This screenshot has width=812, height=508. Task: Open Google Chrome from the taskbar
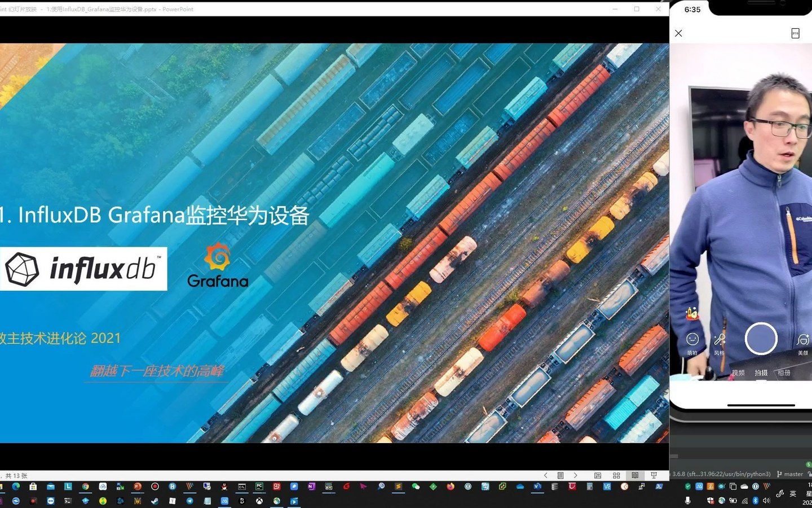point(85,486)
